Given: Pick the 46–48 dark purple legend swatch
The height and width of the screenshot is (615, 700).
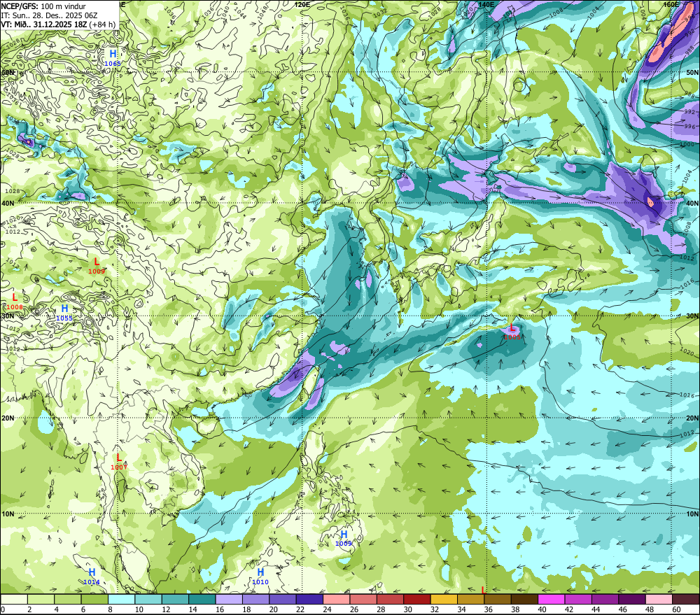Looking at the screenshot, I should [631, 600].
